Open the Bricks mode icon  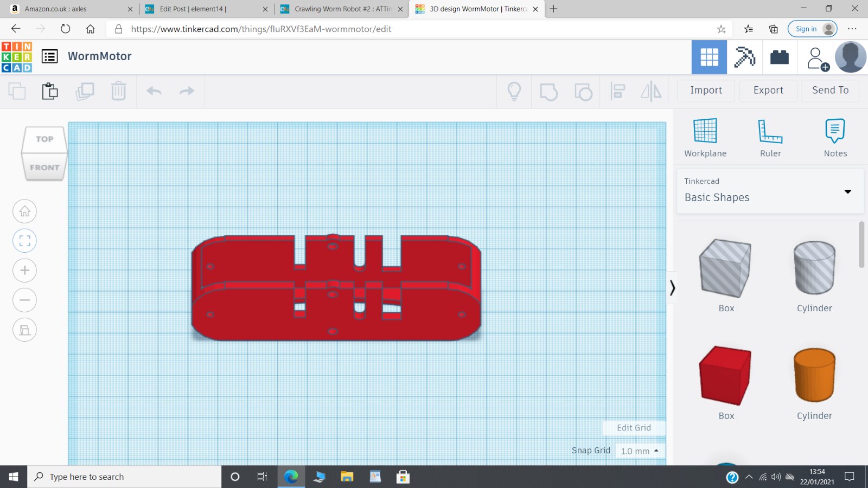[x=779, y=57]
